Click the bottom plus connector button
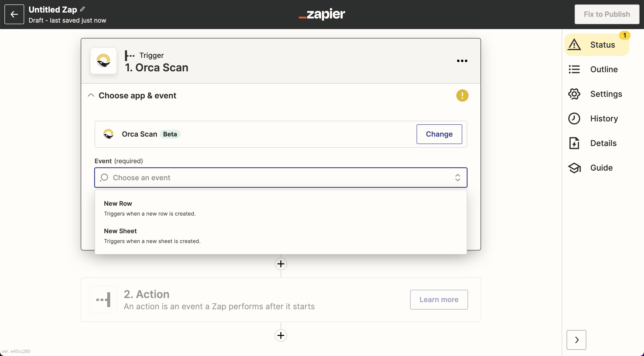Screen dimensions: 644x356 tap(281, 335)
